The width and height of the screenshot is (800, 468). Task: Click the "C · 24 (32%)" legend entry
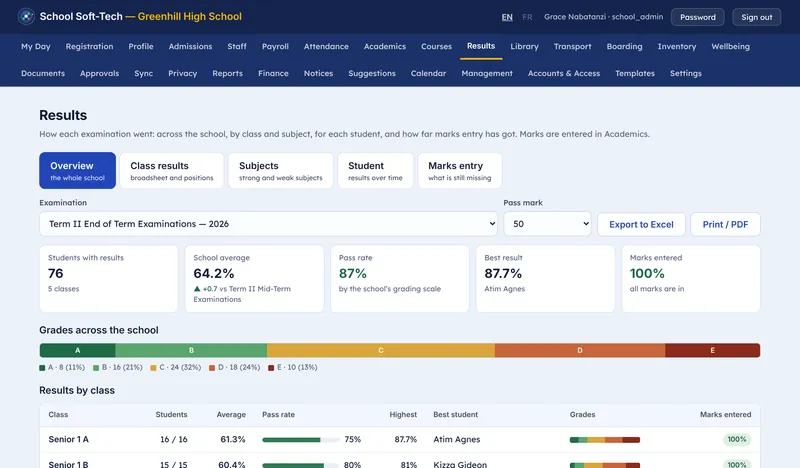click(x=176, y=367)
